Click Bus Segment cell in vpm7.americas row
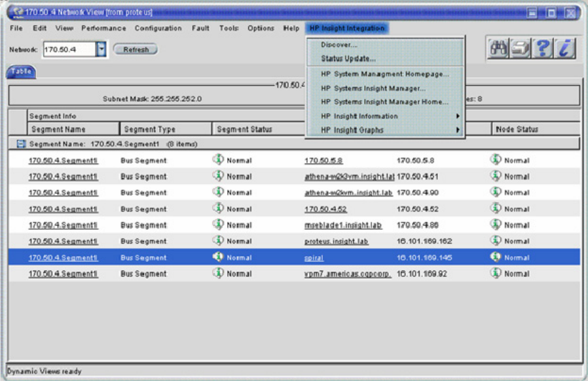Image resolution: width=588 pixels, height=381 pixels. (x=143, y=274)
